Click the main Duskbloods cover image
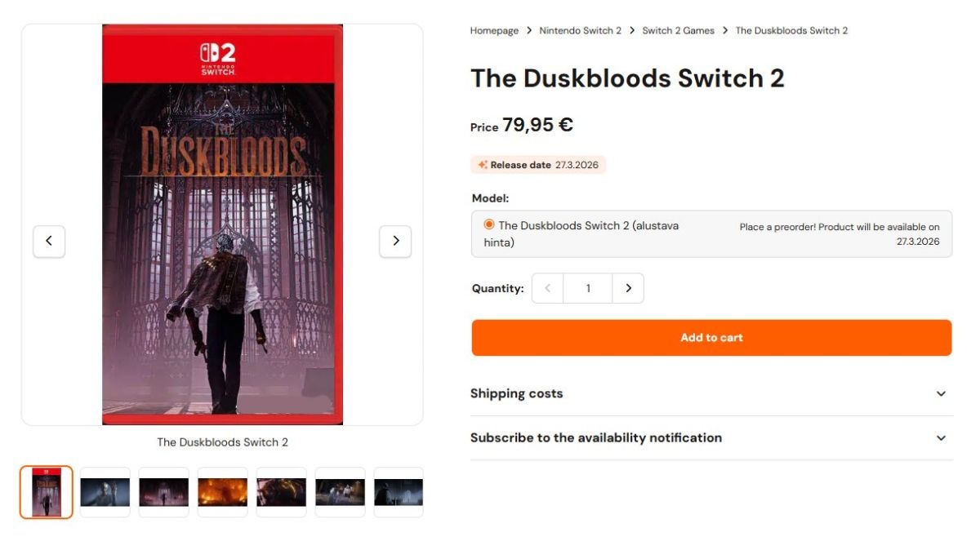Screen dimensions: 980x537 (222, 224)
